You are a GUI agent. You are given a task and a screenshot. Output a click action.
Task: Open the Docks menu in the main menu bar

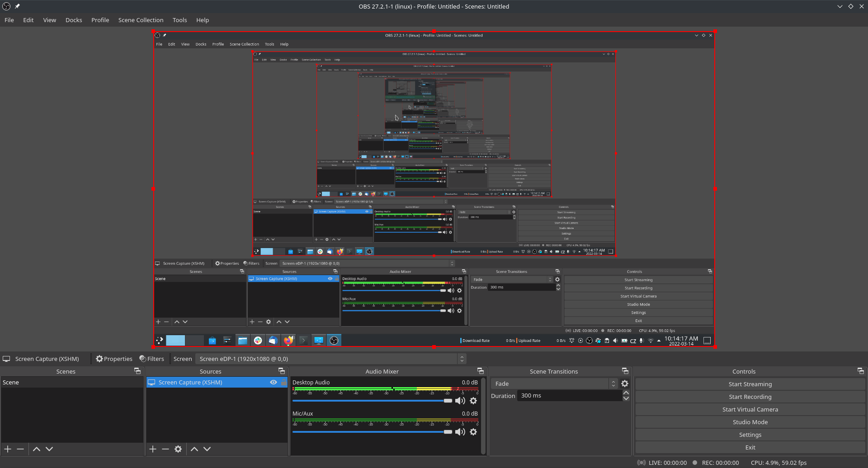(x=74, y=20)
